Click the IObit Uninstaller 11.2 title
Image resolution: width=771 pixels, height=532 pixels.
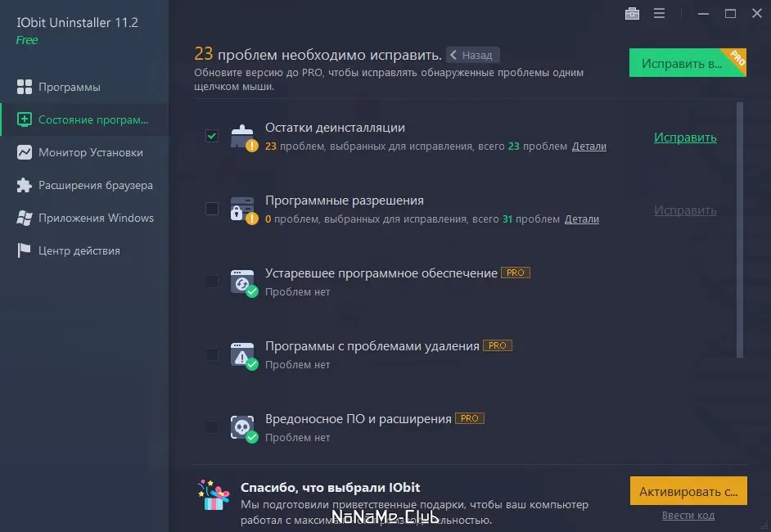(77, 23)
